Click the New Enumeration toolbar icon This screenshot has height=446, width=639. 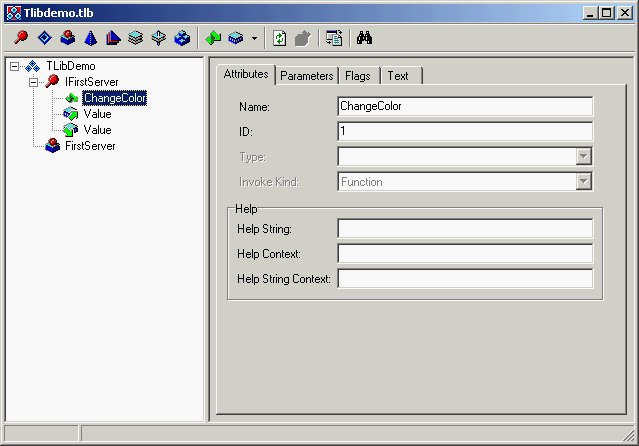point(90,39)
